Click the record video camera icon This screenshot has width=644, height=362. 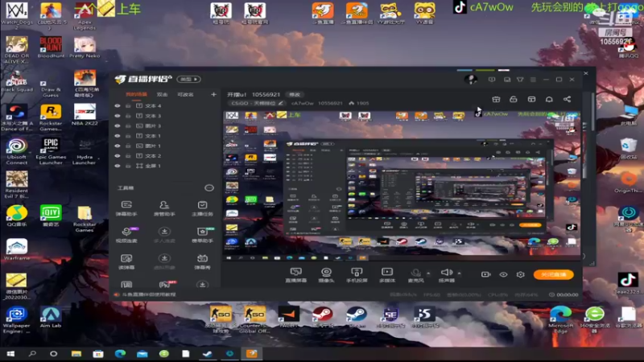pos(485,274)
